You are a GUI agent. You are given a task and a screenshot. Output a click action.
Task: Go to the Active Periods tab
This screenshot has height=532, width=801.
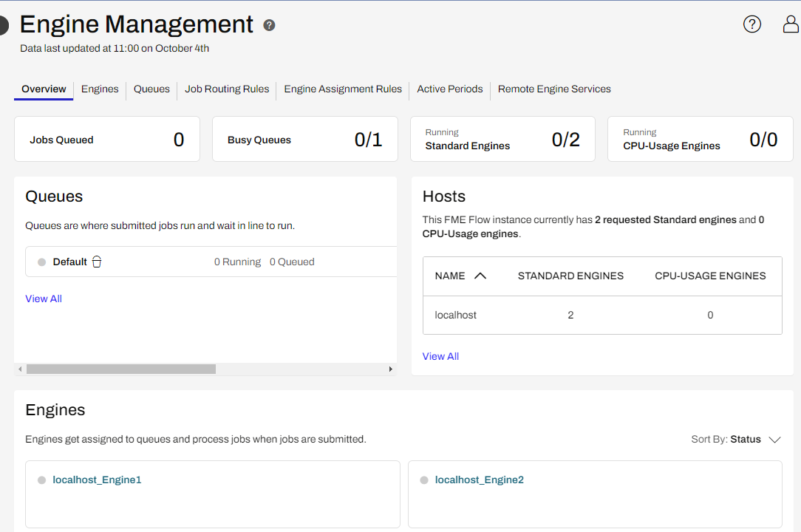click(x=449, y=89)
